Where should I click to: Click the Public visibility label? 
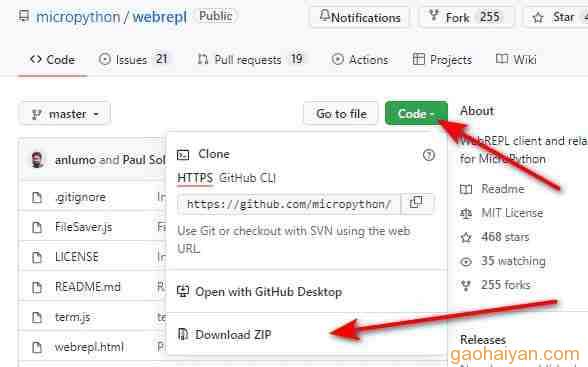pyautogui.click(x=215, y=16)
